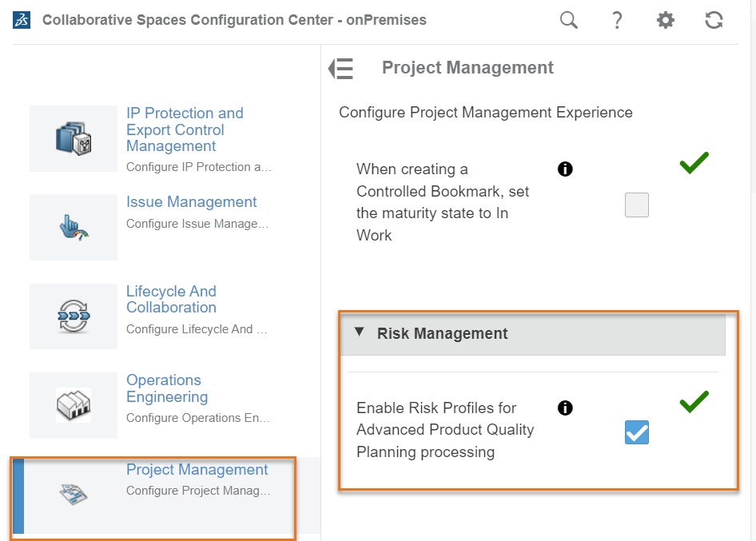Open Issue Management link
This screenshot has width=756, height=541.
click(x=191, y=202)
